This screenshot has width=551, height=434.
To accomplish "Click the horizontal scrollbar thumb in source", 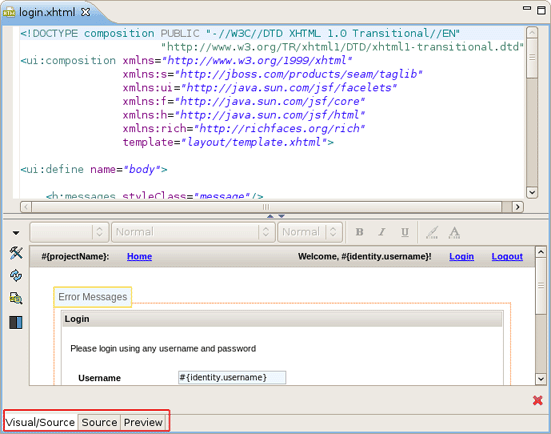I will click(267, 207).
